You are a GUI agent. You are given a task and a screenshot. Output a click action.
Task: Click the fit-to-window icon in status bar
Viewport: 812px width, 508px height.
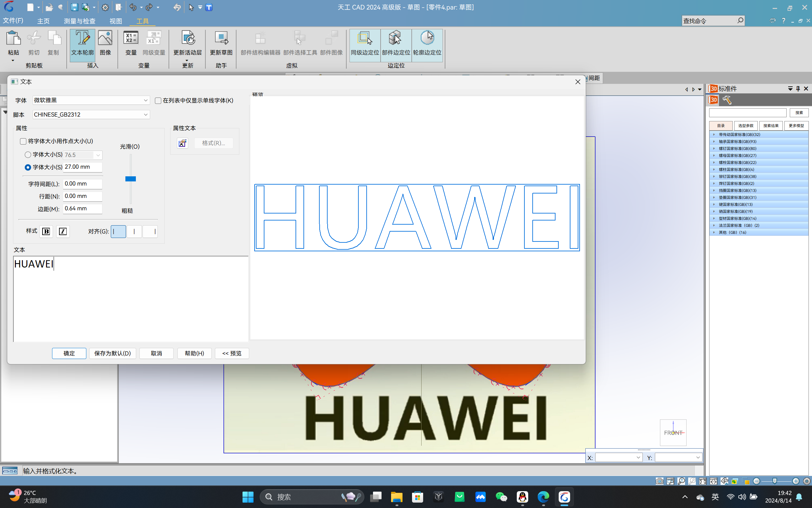702,481
